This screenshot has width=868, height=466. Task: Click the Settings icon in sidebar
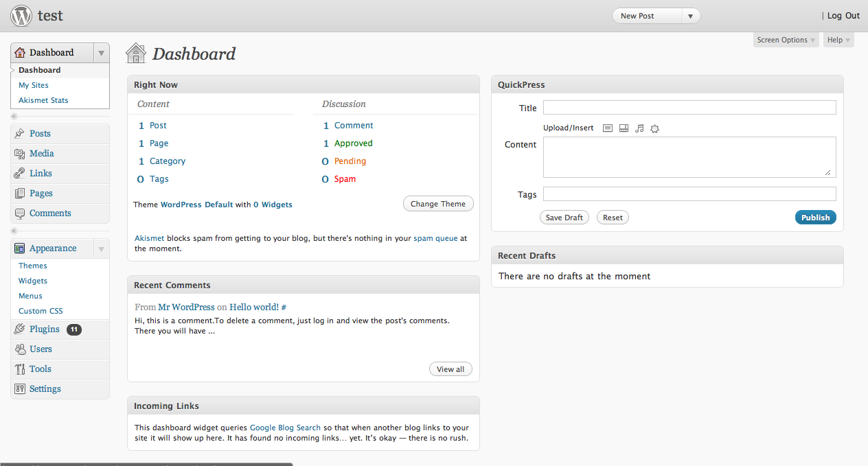(20, 389)
